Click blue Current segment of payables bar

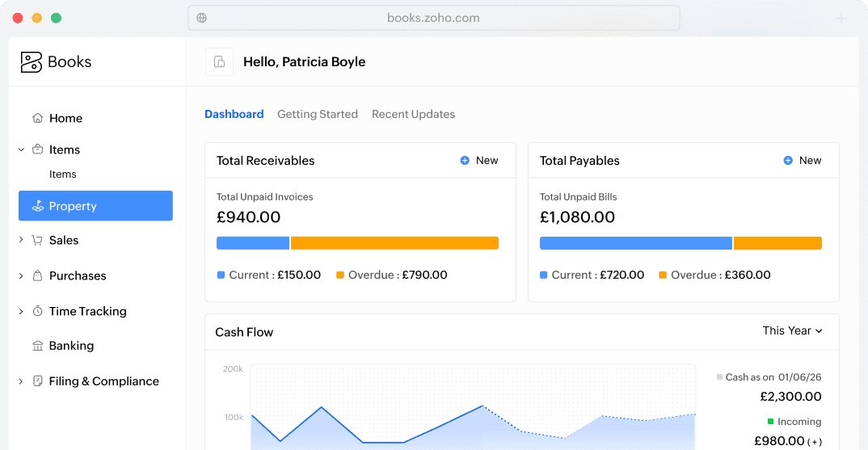coord(636,243)
